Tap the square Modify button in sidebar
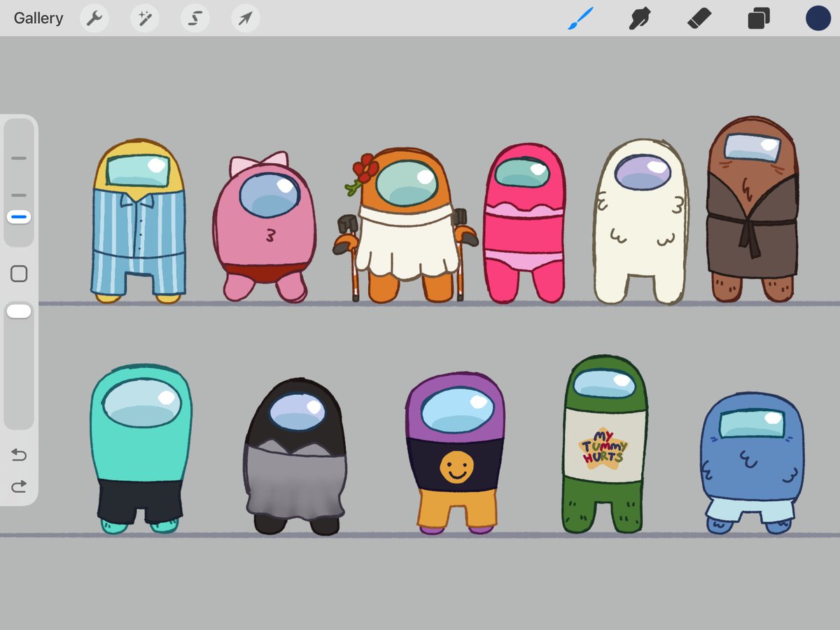This screenshot has height=630, width=840. (x=19, y=274)
